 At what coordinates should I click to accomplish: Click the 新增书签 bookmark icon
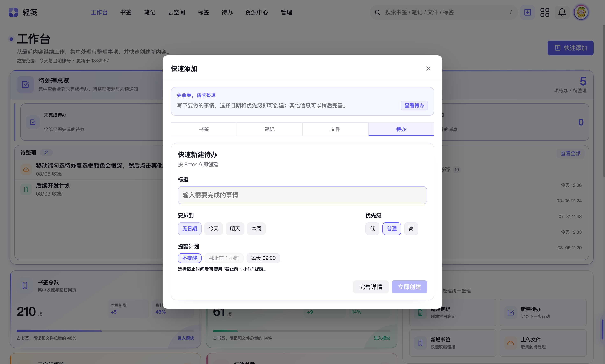pos(420,343)
